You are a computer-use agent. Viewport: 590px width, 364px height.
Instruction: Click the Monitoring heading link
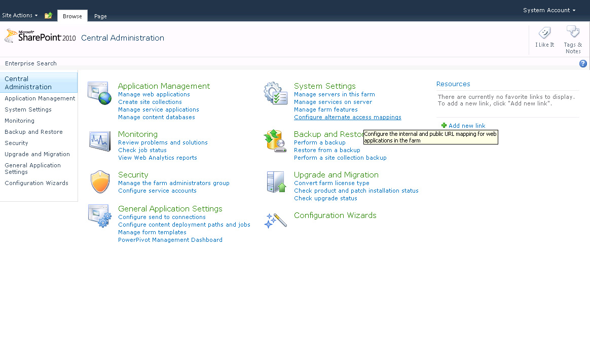tap(138, 134)
